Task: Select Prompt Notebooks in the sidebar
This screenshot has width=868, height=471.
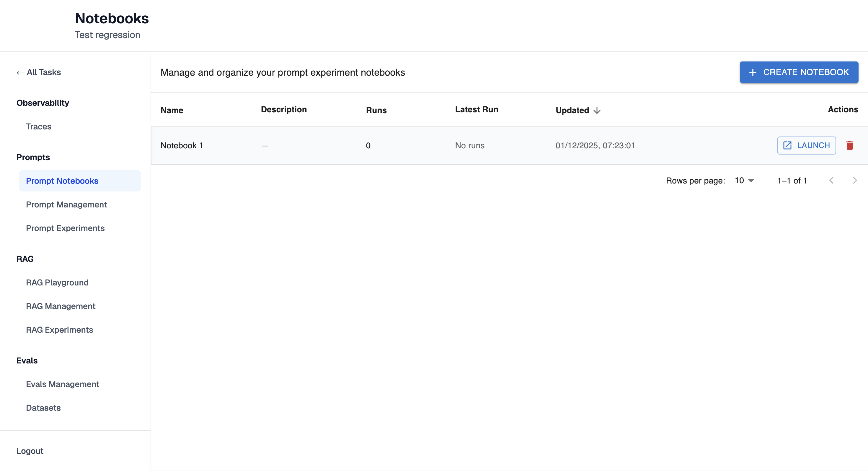Action: pyautogui.click(x=62, y=181)
